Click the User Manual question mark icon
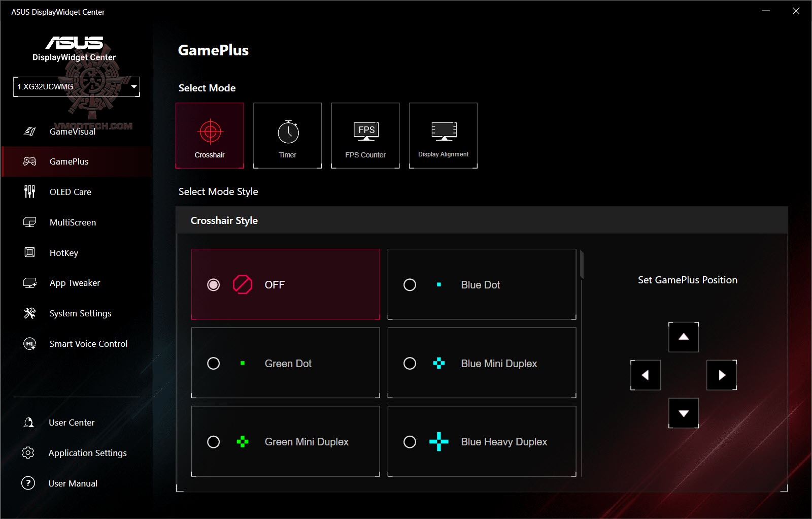Viewport: 812px width, 519px height. [28, 483]
